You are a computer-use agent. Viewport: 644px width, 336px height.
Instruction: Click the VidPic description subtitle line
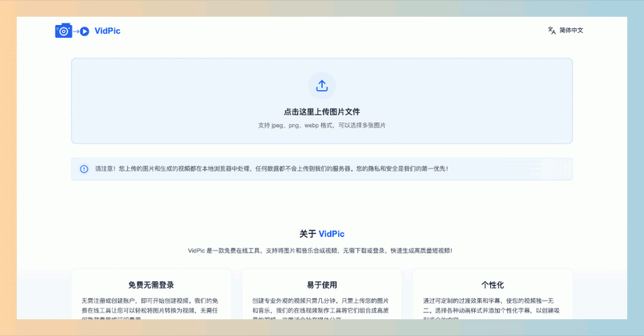[x=320, y=251]
